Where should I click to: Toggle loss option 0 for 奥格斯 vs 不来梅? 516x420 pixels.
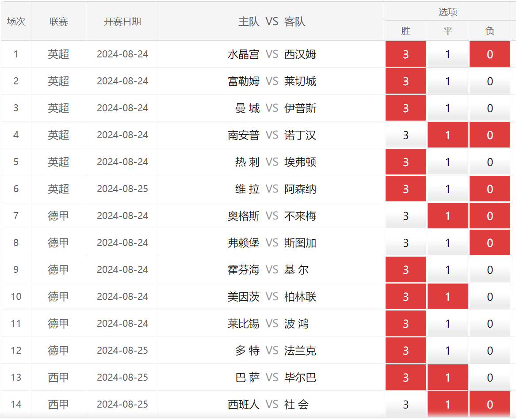tap(489, 216)
